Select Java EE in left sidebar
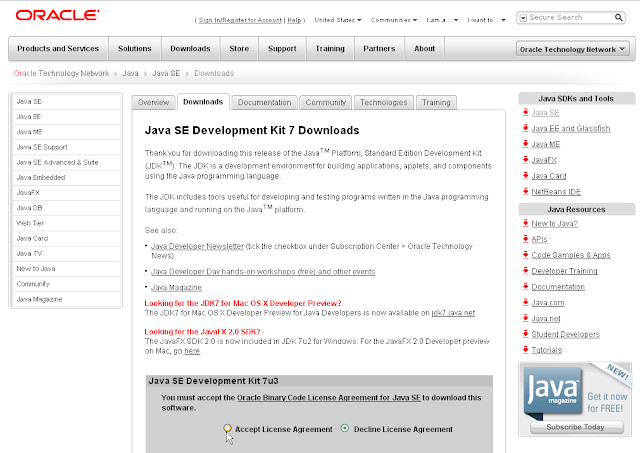 click(x=66, y=117)
